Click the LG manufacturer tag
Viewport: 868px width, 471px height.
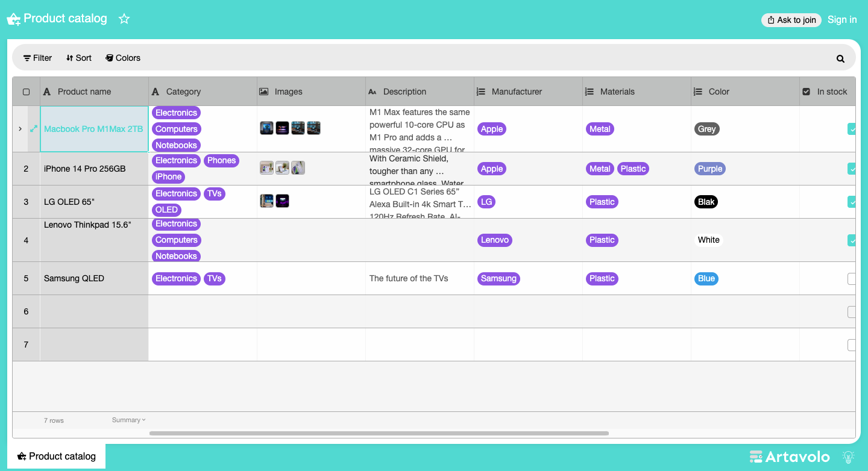[486, 202]
